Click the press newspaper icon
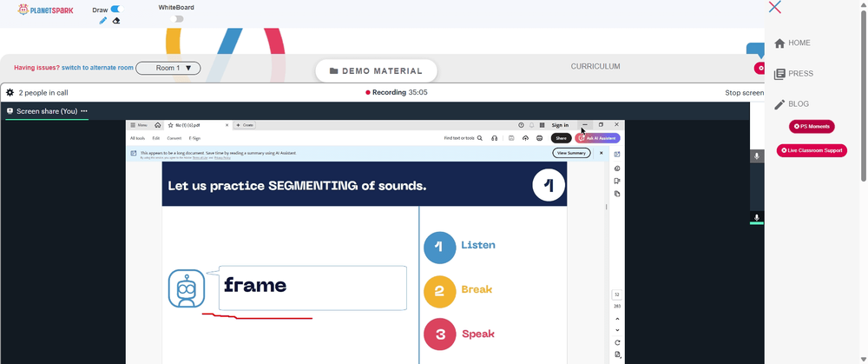 coord(779,74)
